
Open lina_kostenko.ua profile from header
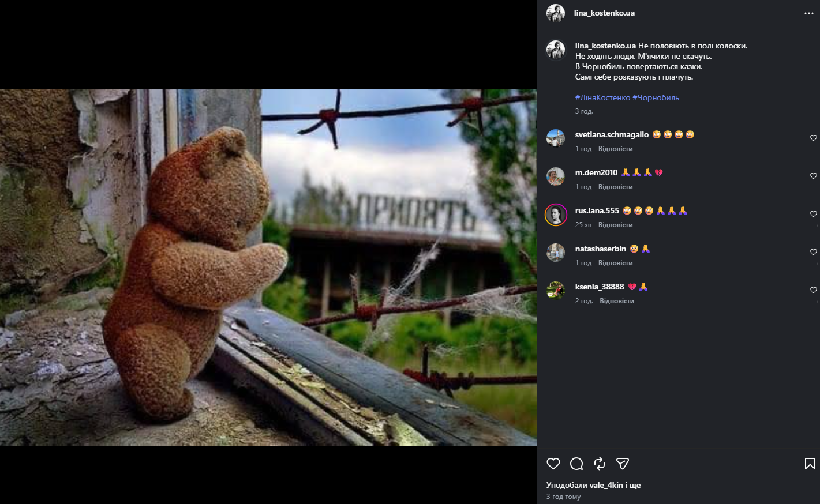click(604, 13)
